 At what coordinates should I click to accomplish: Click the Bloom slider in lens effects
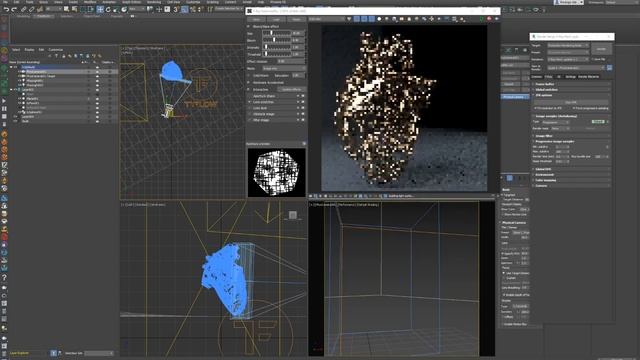[277, 40]
